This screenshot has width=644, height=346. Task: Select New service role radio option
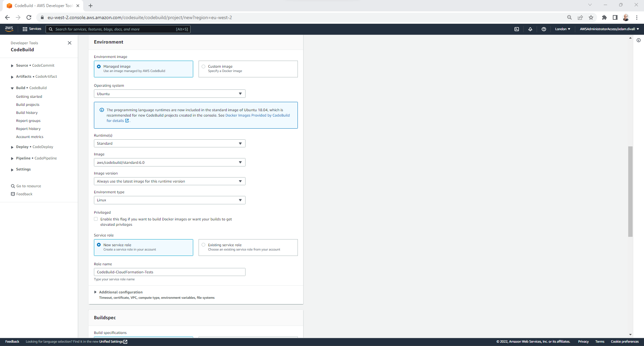point(99,245)
